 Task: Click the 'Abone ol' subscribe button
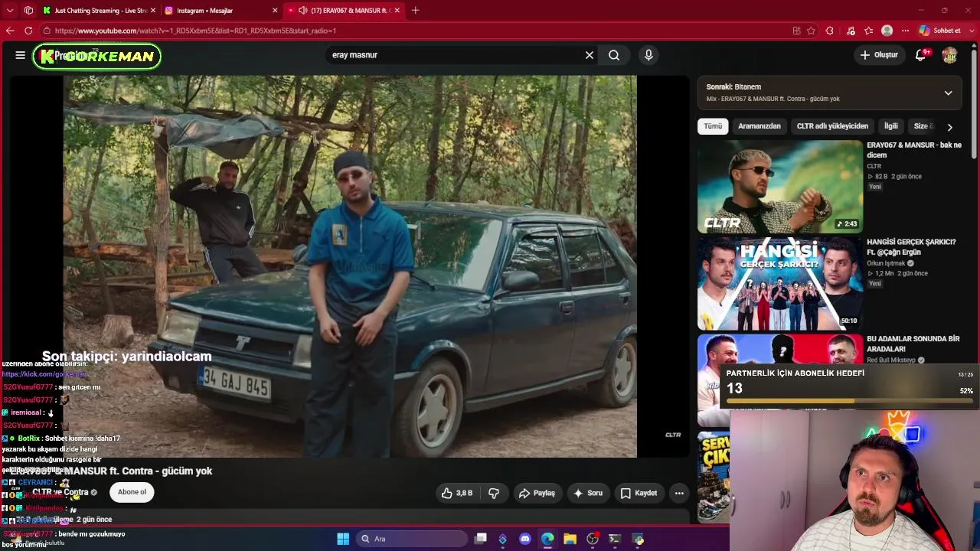132,492
